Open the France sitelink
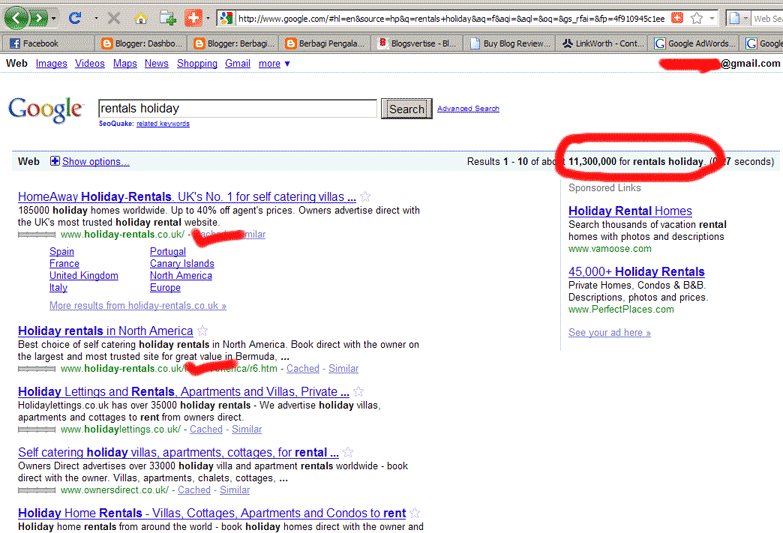The height and width of the screenshot is (533, 783). (x=64, y=263)
